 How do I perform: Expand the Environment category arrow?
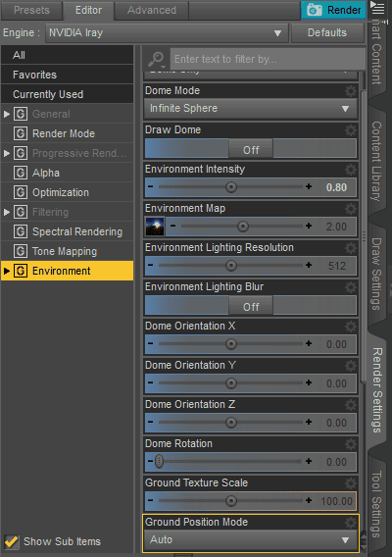7,271
